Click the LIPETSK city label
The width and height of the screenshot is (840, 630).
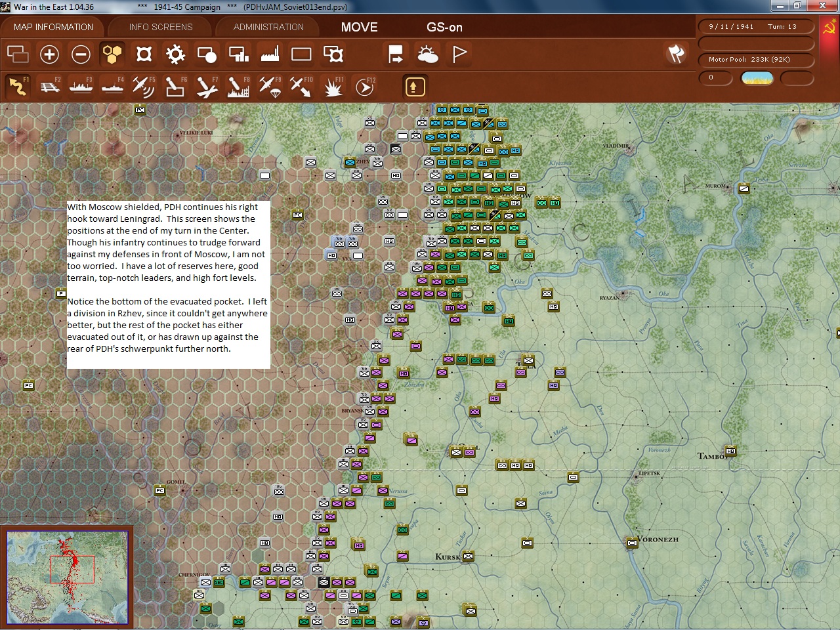650,473
